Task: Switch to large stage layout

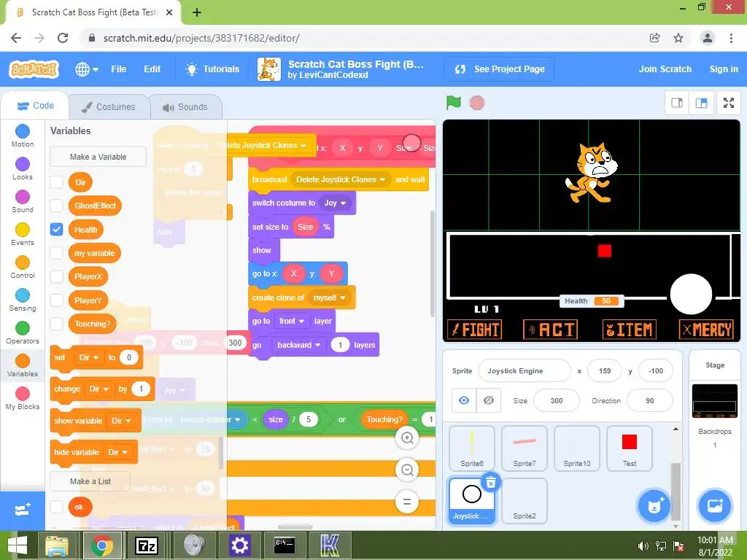Action: point(701,103)
